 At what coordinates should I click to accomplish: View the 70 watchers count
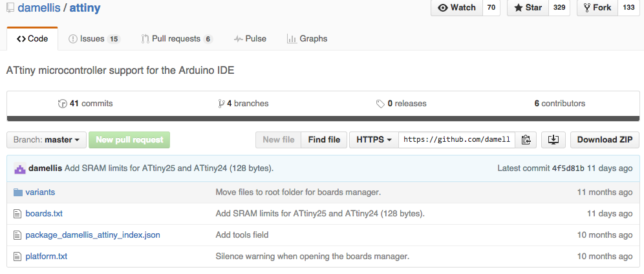click(x=491, y=8)
